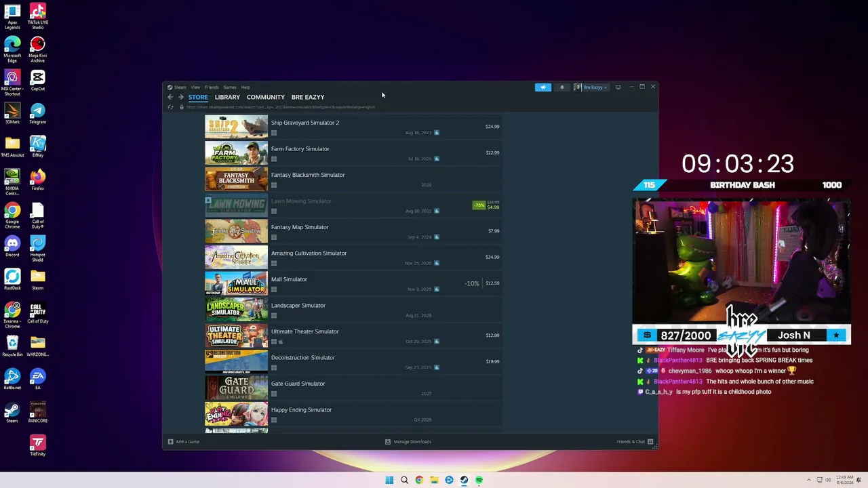The image size is (868, 488).
Task: Switch to the COMMUNITY tab
Action: pos(266,97)
